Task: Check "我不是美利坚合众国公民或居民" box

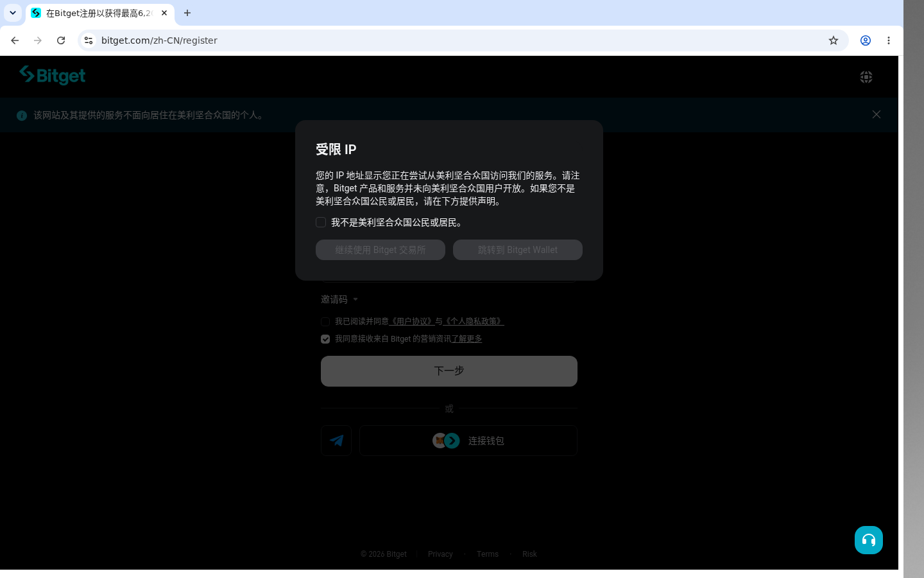Action: click(321, 222)
